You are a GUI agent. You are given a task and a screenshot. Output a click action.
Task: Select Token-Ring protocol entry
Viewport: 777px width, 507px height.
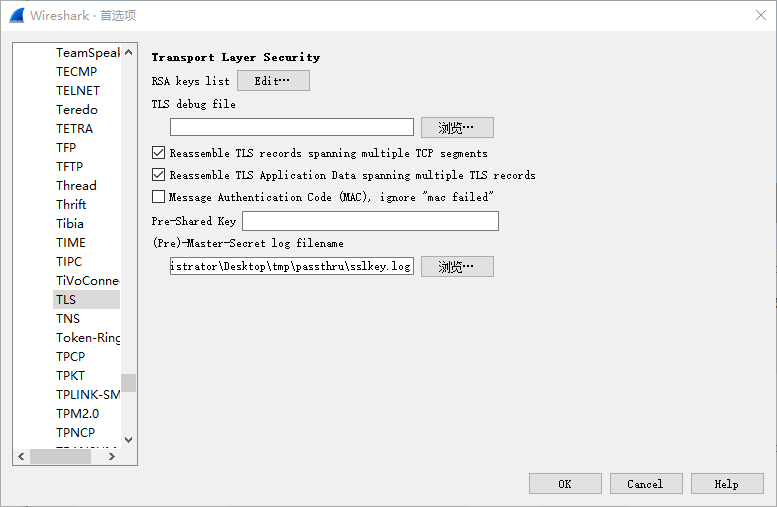click(x=87, y=338)
